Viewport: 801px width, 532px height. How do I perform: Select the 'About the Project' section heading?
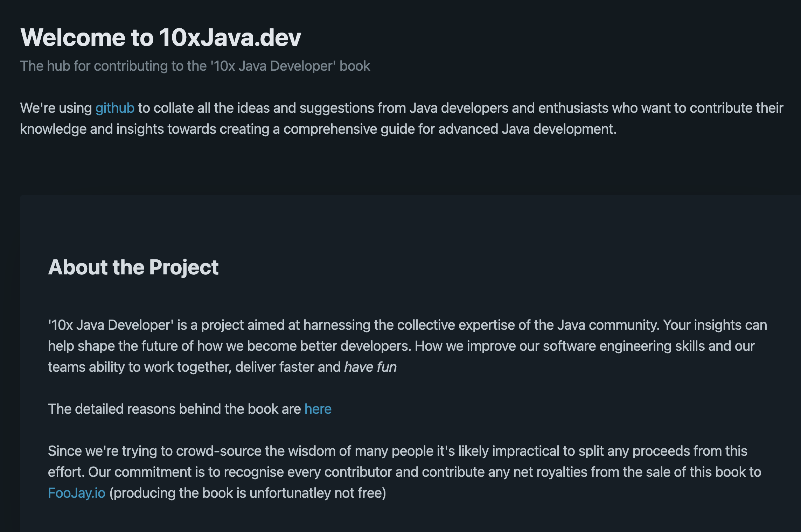134,268
